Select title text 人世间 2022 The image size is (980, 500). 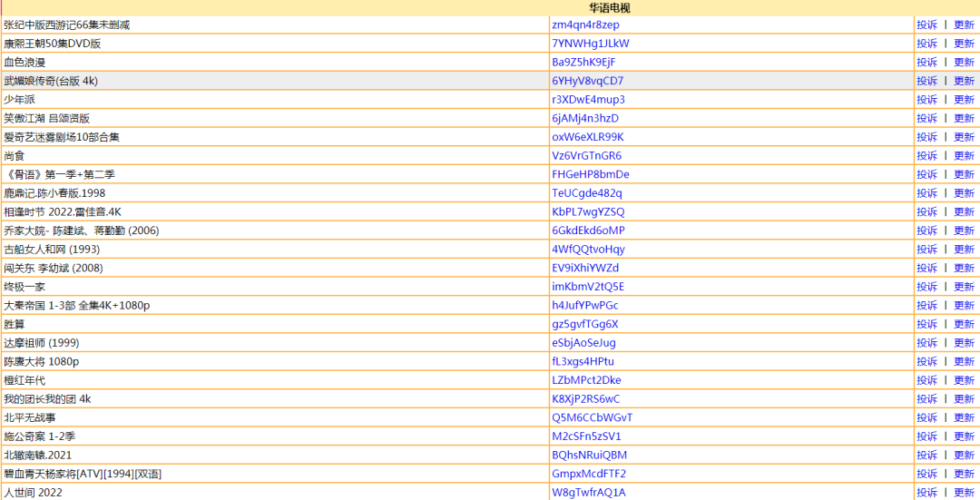coord(34,493)
